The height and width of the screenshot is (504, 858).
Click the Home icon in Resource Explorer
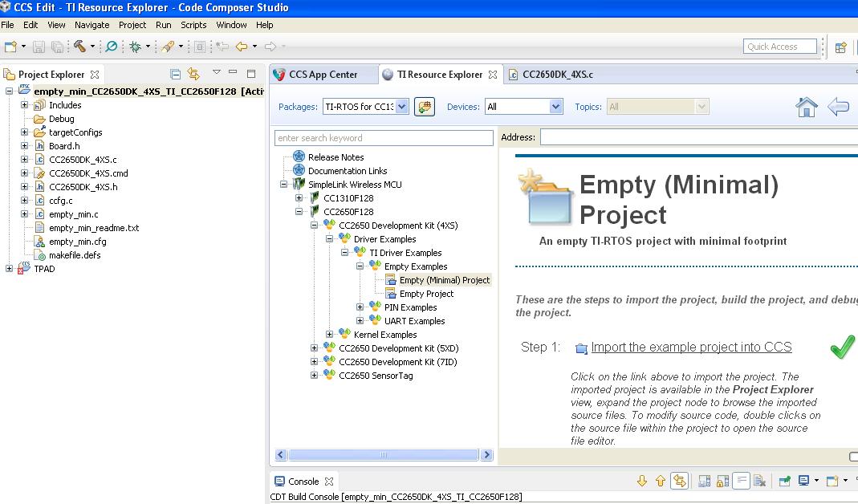[x=807, y=107]
